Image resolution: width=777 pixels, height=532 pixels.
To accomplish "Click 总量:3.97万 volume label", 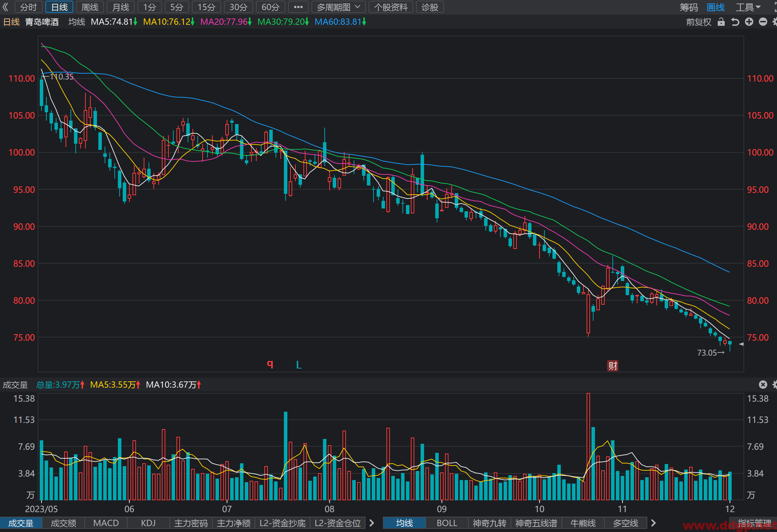I will 60,385.
